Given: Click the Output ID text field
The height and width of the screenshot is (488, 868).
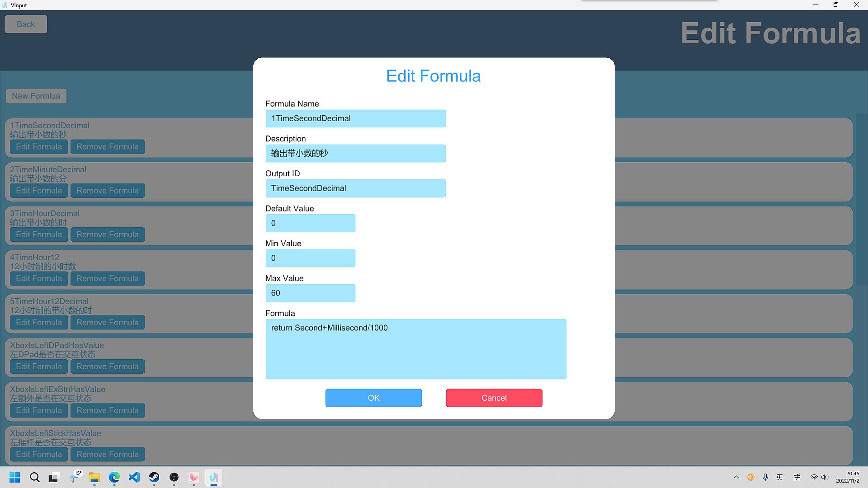Looking at the screenshot, I should point(355,188).
